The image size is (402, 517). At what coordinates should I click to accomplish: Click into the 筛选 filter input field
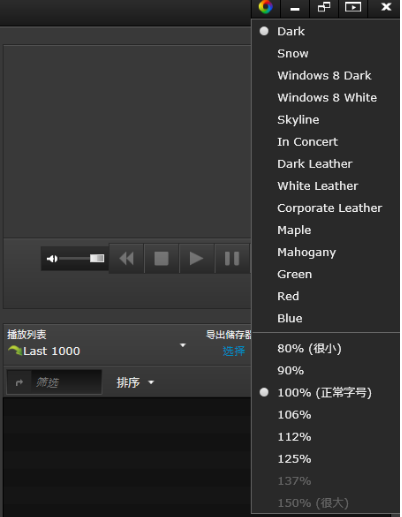pos(66,382)
